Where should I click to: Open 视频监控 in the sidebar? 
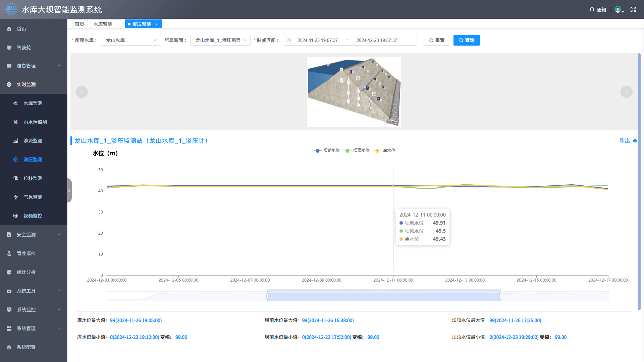33,216
